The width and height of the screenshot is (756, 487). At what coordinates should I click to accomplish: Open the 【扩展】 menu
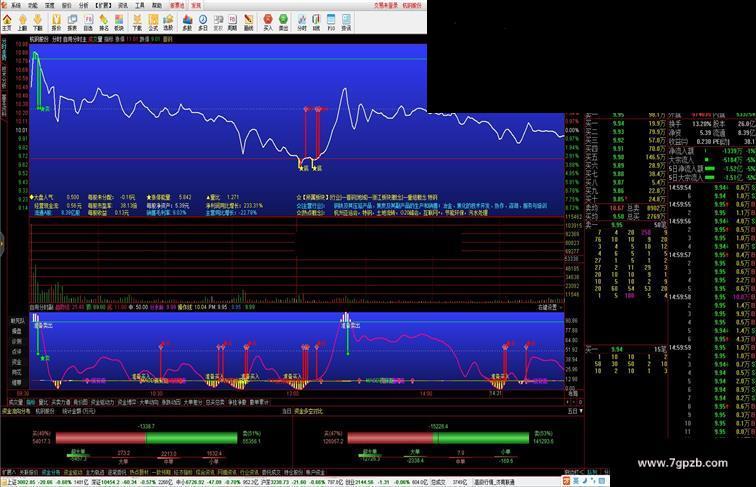pyautogui.click(x=103, y=5)
